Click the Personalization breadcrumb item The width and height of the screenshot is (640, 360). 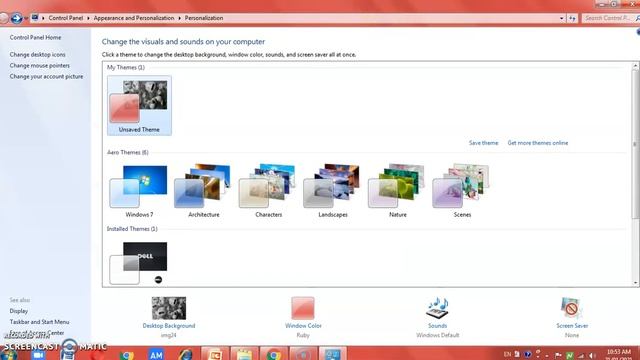pyautogui.click(x=204, y=18)
